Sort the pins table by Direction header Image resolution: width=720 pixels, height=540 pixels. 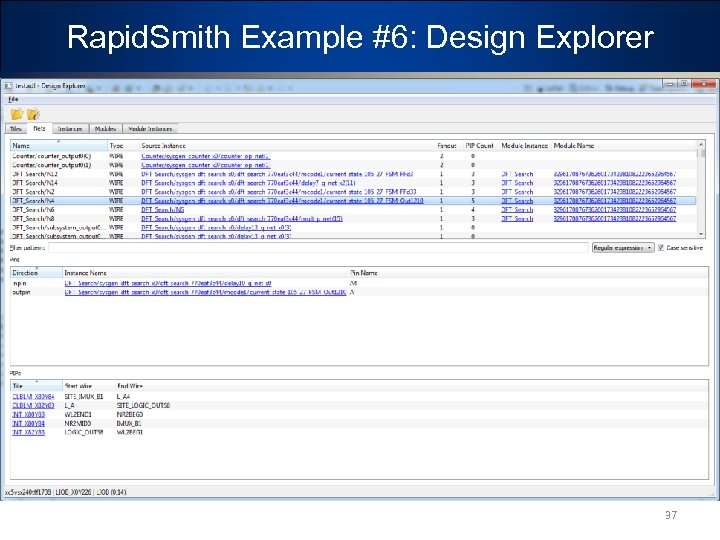(x=25, y=272)
